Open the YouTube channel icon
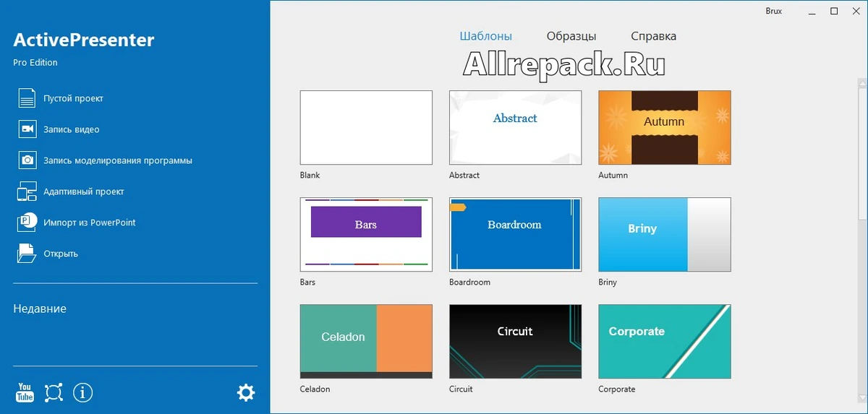Image resolution: width=868 pixels, height=414 pixels. pyautogui.click(x=25, y=392)
